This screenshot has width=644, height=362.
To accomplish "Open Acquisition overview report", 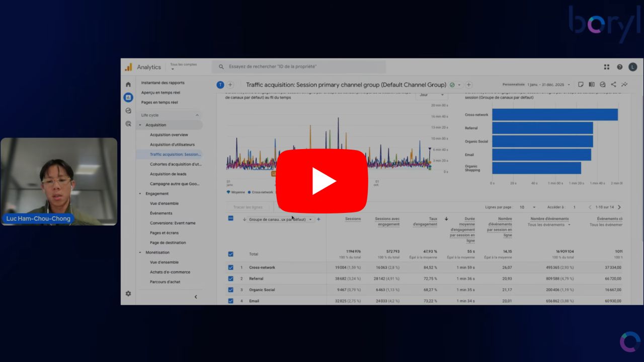I will pos(169,135).
